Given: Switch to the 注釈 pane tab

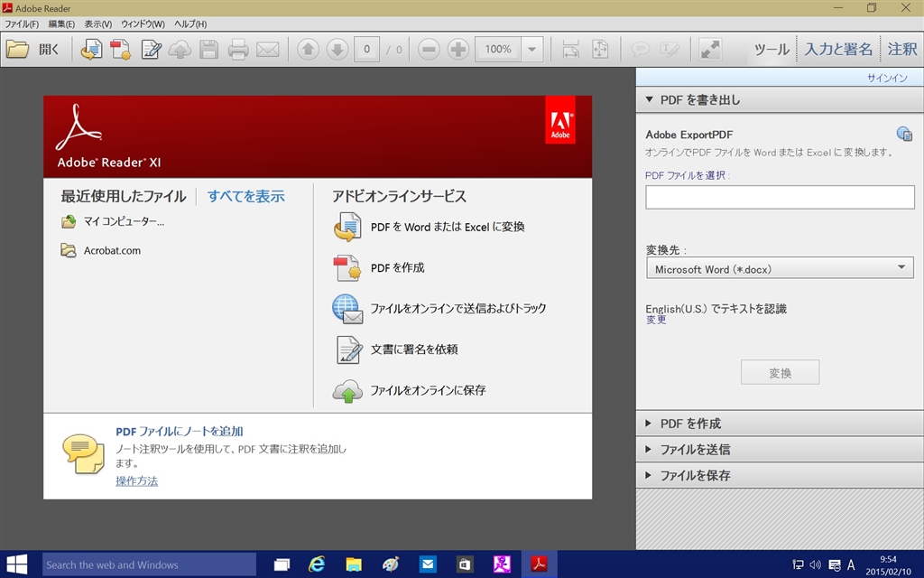Looking at the screenshot, I should click(901, 50).
